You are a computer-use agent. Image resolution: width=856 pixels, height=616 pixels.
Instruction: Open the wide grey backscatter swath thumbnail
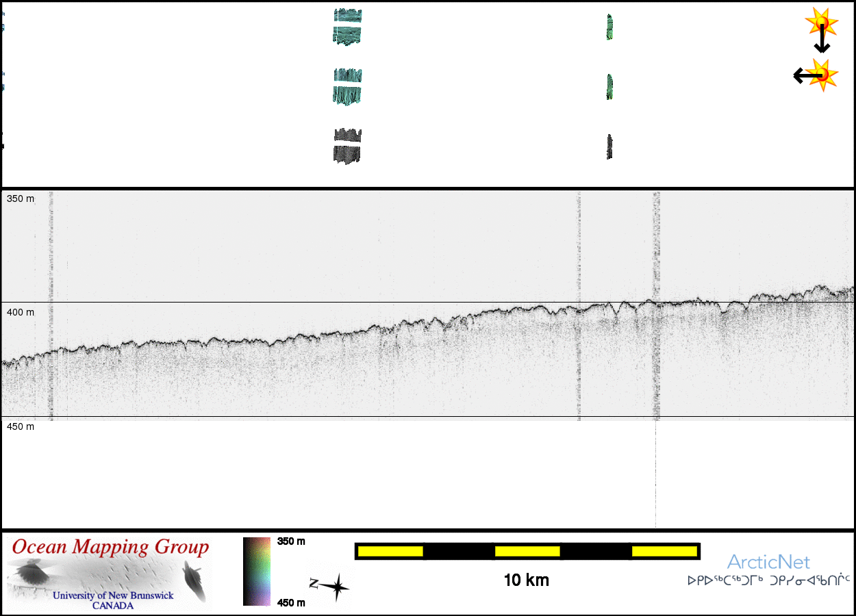coord(347,146)
